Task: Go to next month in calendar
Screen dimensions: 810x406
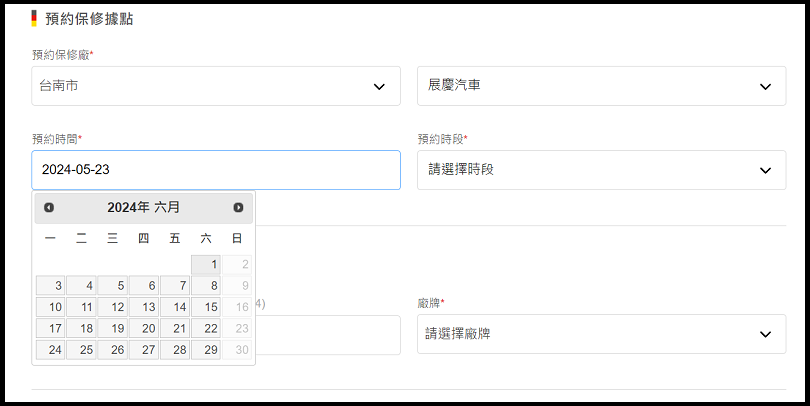Action: coord(238,207)
